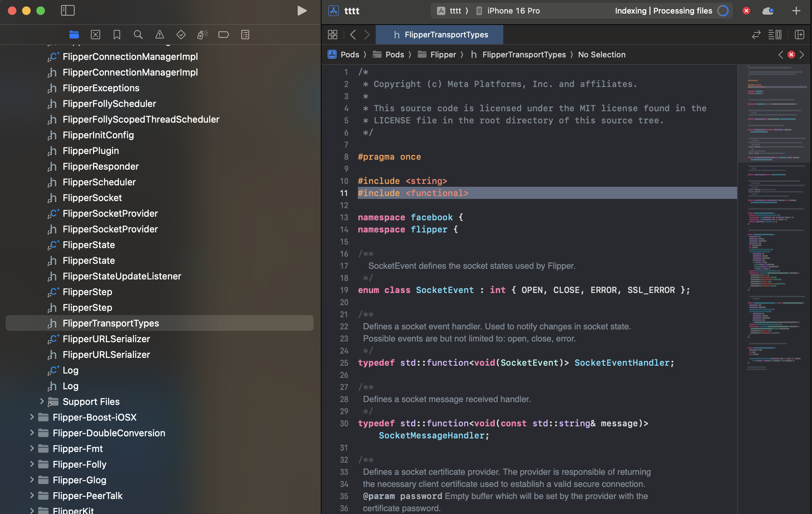
Task: Open the FlipperSocket header file
Action: 92,198
